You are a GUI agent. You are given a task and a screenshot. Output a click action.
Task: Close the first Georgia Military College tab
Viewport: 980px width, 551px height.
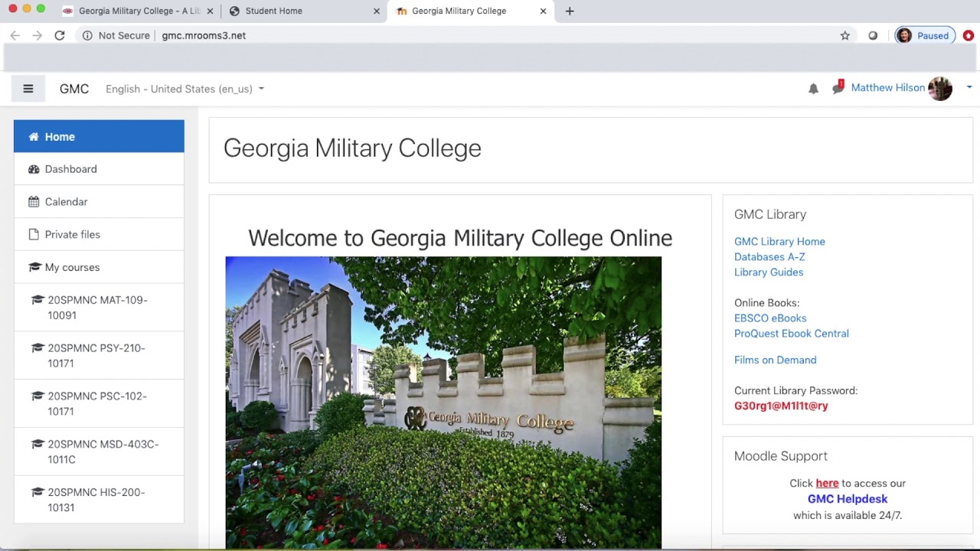(x=210, y=11)
